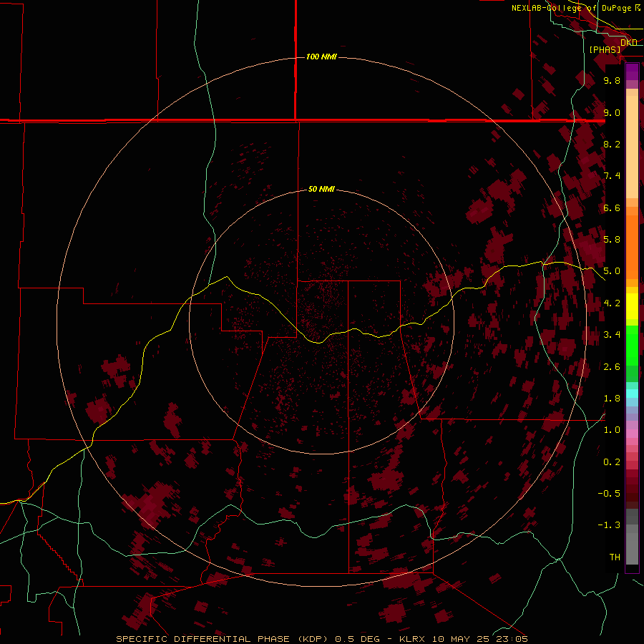Screen dimensions: 644x644
Task: Click the 9.8 value on the color scale
Action: pos(612,80)
